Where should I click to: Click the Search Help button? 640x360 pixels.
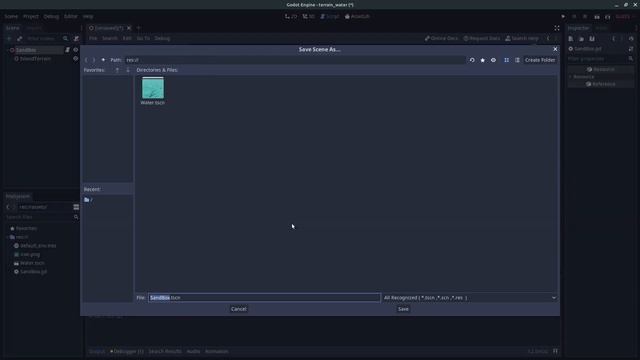click(522, 38)
